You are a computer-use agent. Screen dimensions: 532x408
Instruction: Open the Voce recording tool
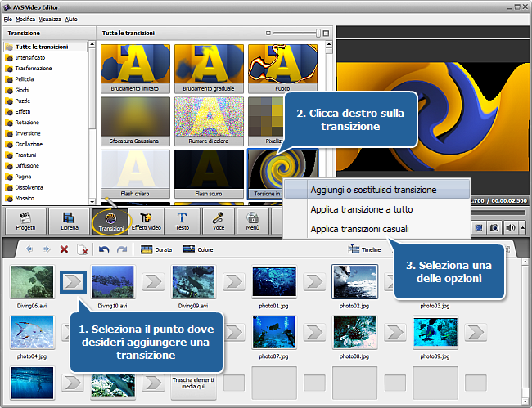[219, 222]
